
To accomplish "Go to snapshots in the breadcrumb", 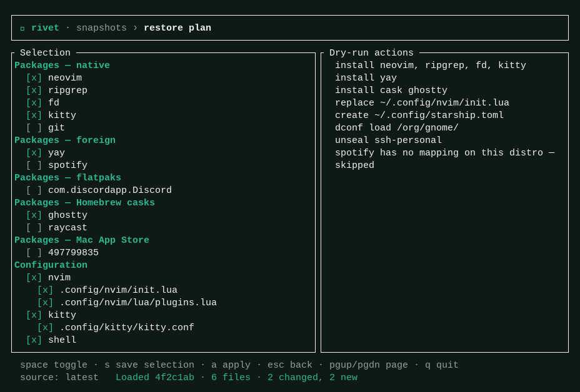I will pos(101,28).
